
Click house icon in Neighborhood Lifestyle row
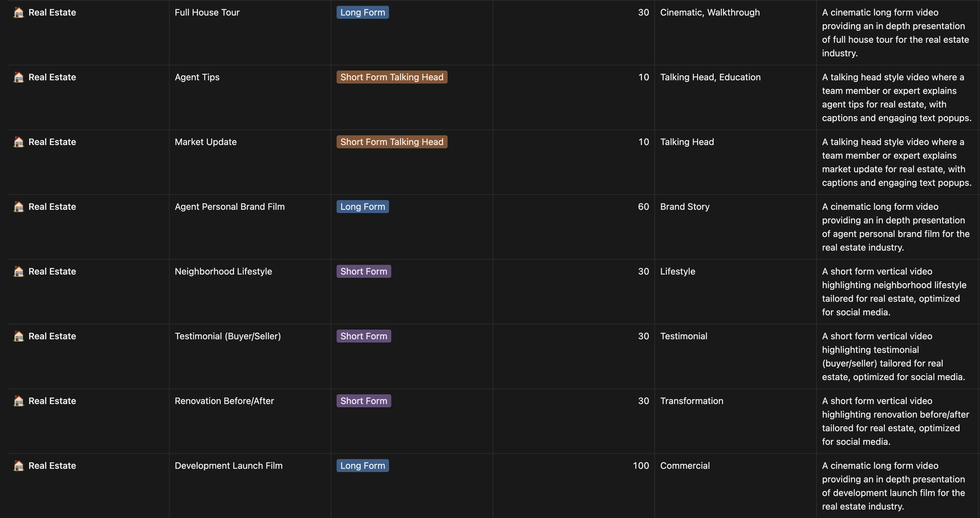[x=18, y=271]
